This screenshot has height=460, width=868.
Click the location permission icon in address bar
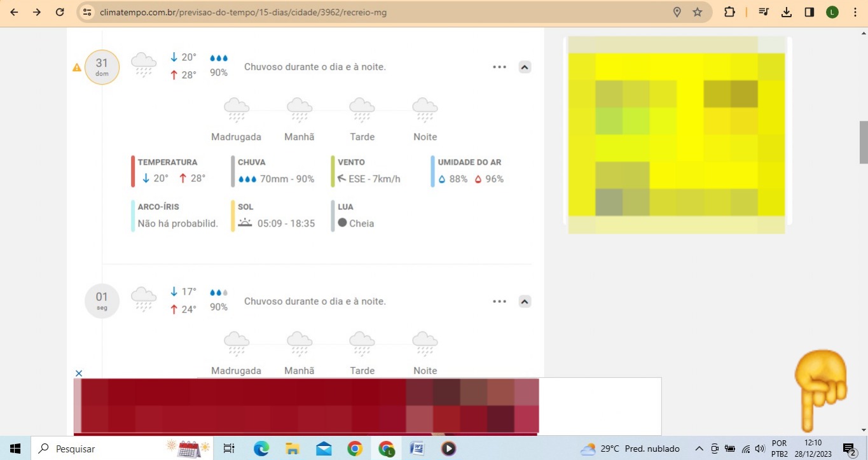(x=677, y=12)
